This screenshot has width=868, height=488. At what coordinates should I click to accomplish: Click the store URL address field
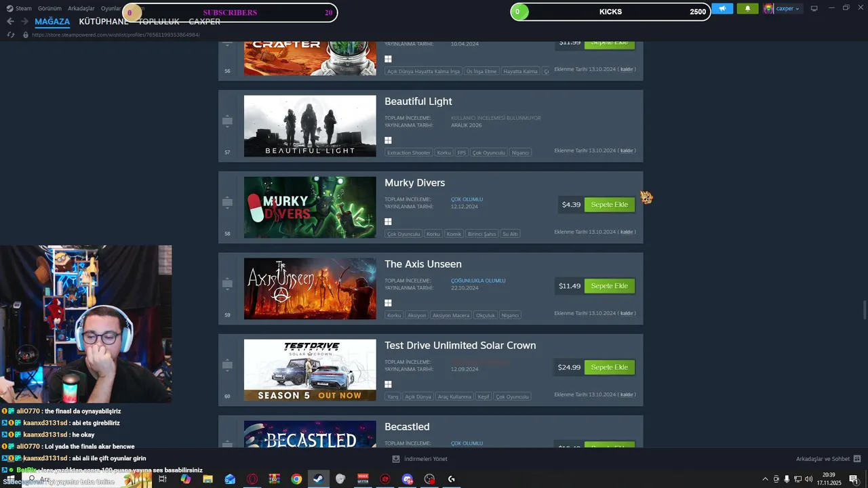click(116, 35)
